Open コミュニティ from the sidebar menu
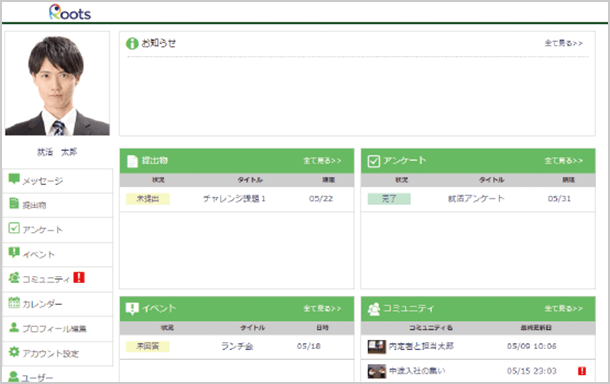 [58, 279]
